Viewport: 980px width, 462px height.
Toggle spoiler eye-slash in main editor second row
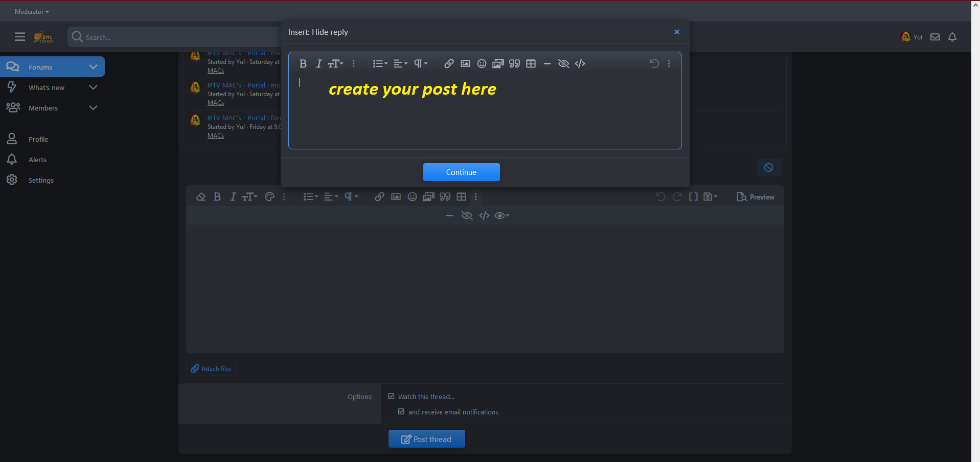click(x=467, y=215)
